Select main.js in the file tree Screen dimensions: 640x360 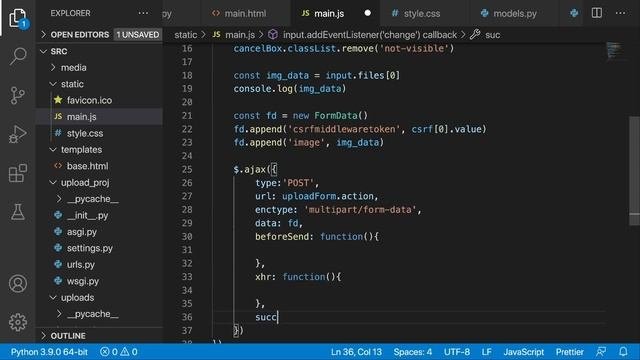tap(82, 117)
